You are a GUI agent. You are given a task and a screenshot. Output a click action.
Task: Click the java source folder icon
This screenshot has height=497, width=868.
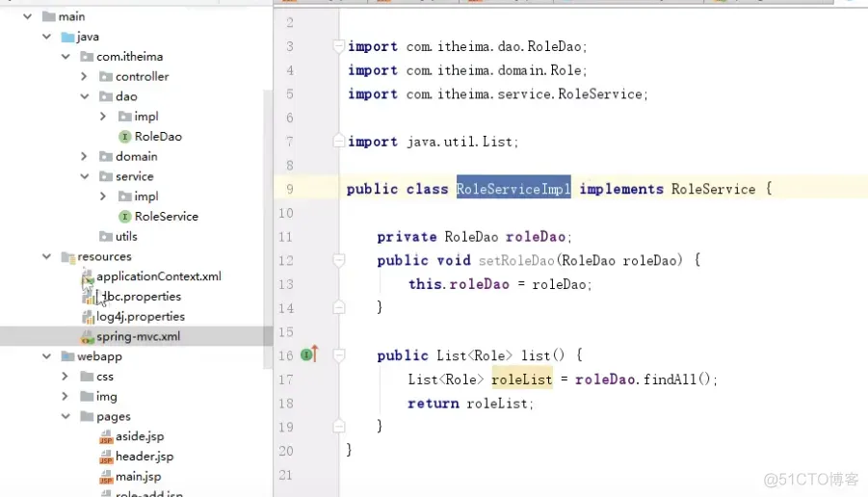click(67, 37)
